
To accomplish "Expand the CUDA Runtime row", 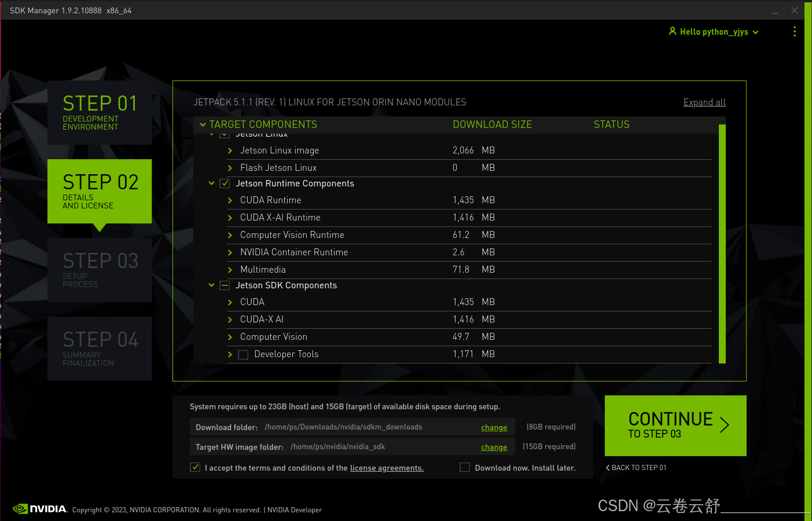I will pyautogui.click(x=230, y=200).
